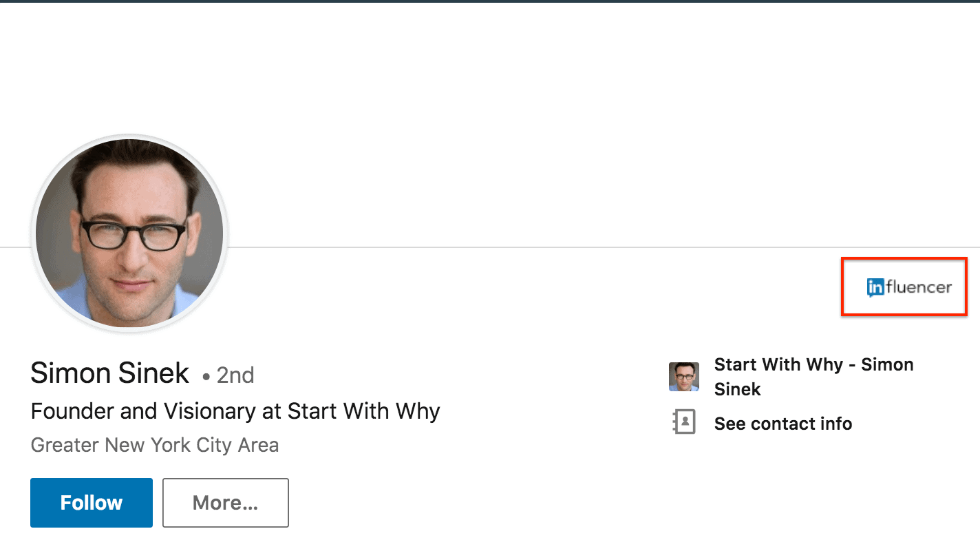The height and width of the screenshot is (540, 980).
Task: Click "Start With Why" within the headline
Action: point(364,412)
